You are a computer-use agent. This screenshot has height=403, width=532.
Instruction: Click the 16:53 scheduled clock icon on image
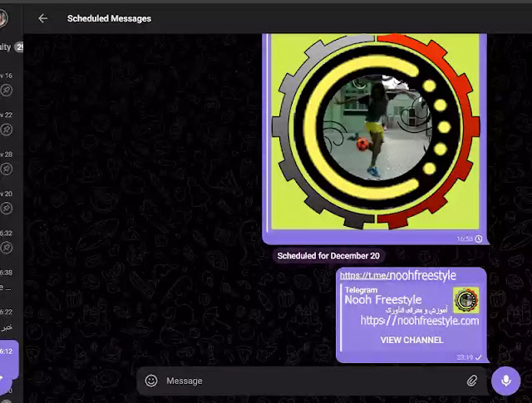(479, 238)
